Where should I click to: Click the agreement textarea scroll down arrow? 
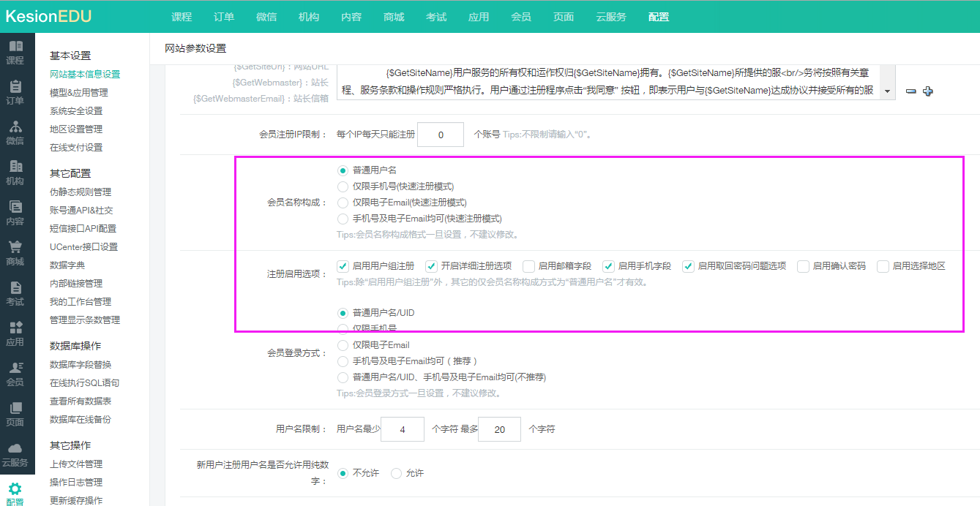887,92
